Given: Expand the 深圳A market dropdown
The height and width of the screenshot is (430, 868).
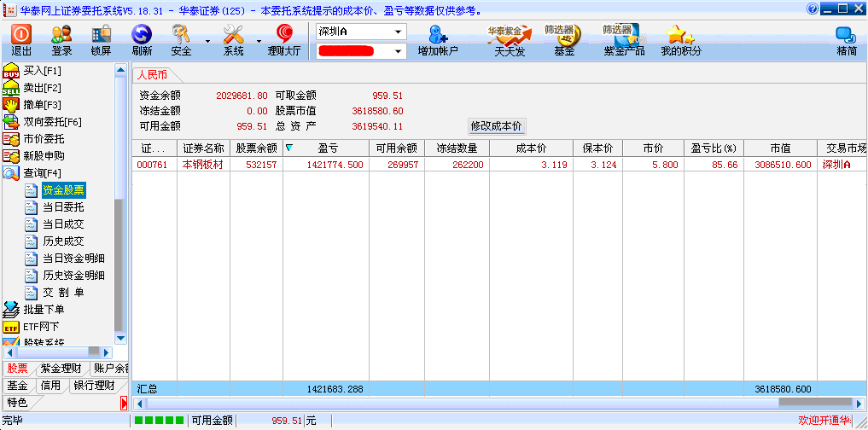Looking at the screenshot, I should (x=399, y=32).
